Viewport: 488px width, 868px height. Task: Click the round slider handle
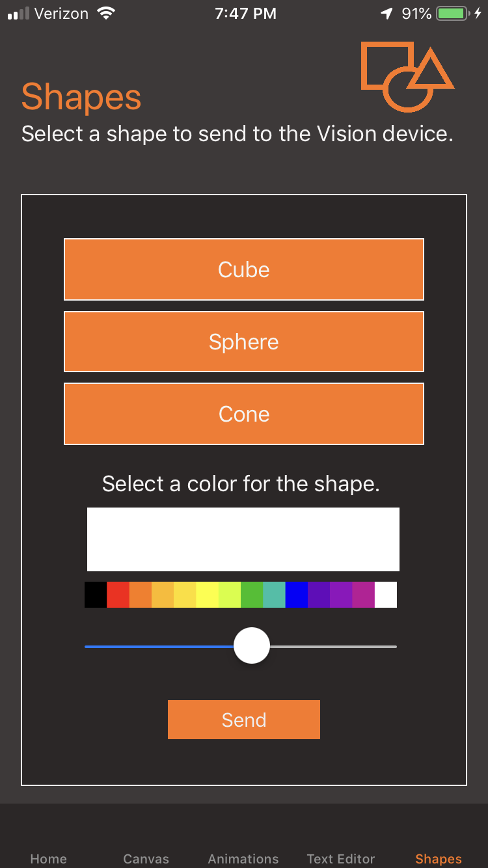[x=252, y=645]
